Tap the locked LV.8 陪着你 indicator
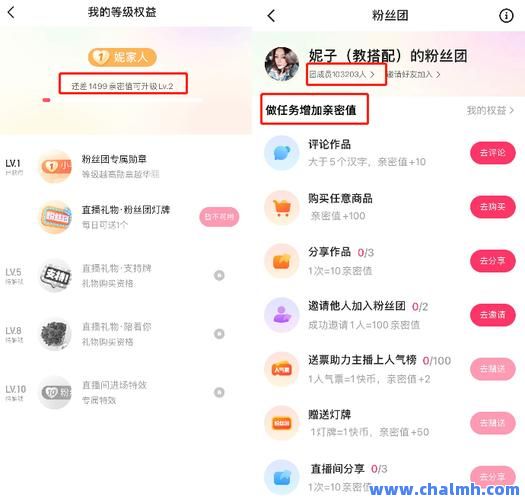The height and width of the screenshot is (500, 525). tap(219, 334)
